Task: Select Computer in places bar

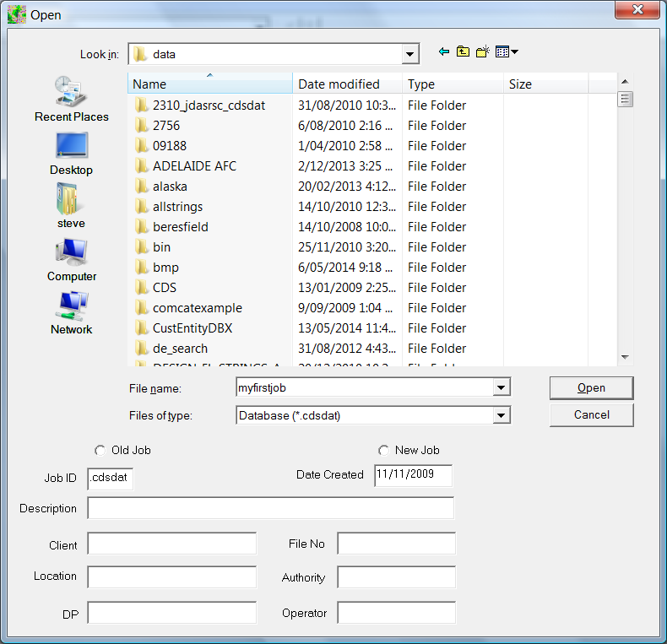Action: (x=71, y=258)
